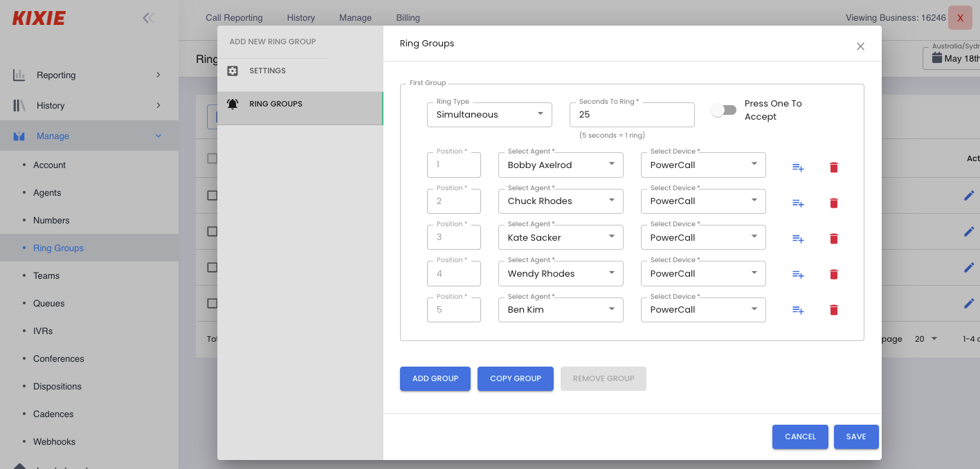Open the Billing top tab

(408, 18)
